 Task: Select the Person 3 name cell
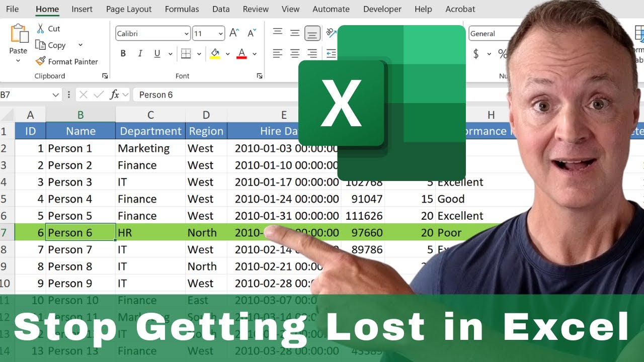tap(80, 182)
